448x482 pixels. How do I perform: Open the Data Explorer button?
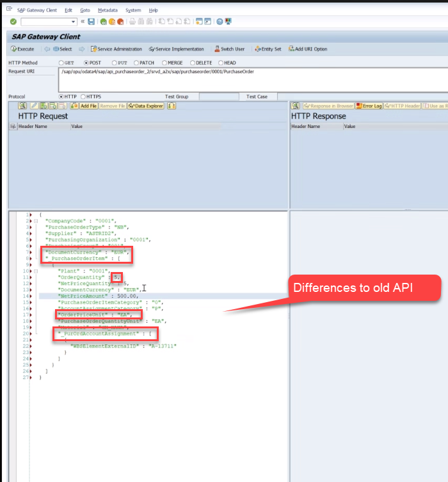pyautogui.click(x=146, y=106)
